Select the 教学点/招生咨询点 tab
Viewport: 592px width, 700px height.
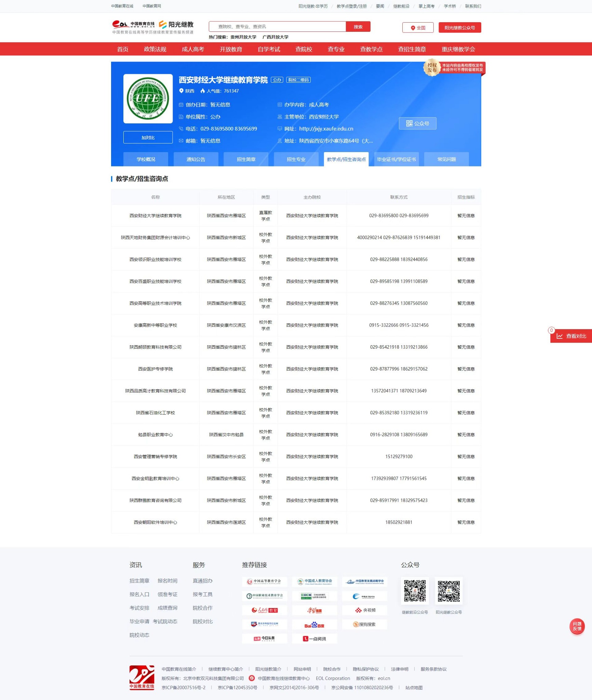(x=346, y=159)
